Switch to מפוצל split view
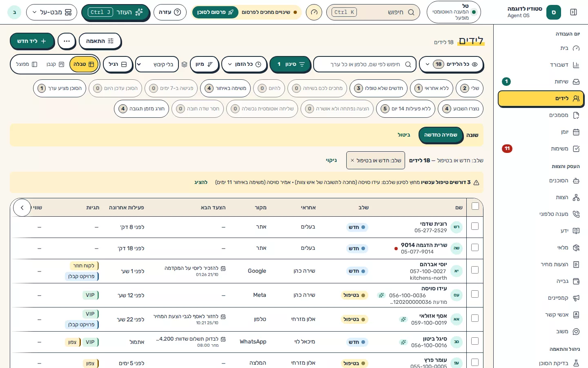 click(27, 64)
